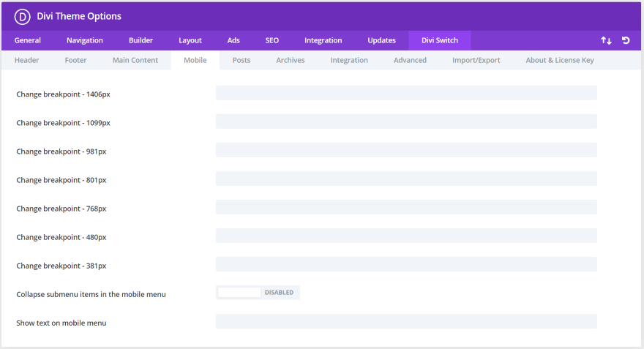Focus the Show text on mobile menu field
The width and height of the screenshot is (644, 349).
(x=406, y=321)
